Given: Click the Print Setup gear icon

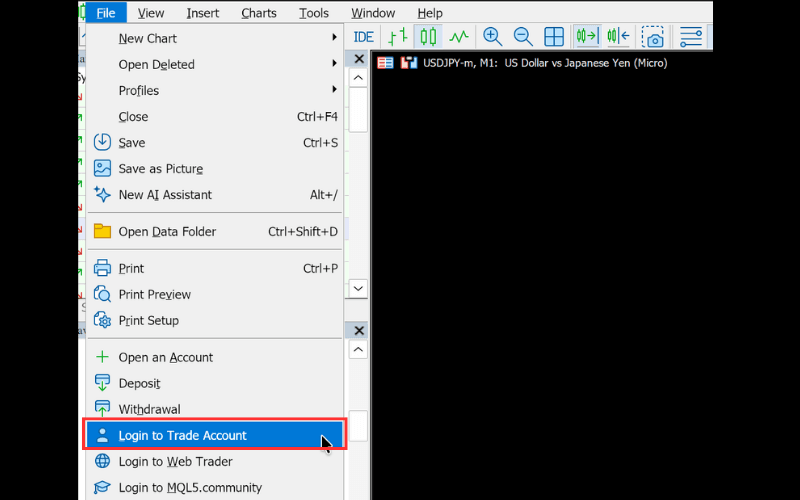Looking at the screenshot, I should [102, 320].
